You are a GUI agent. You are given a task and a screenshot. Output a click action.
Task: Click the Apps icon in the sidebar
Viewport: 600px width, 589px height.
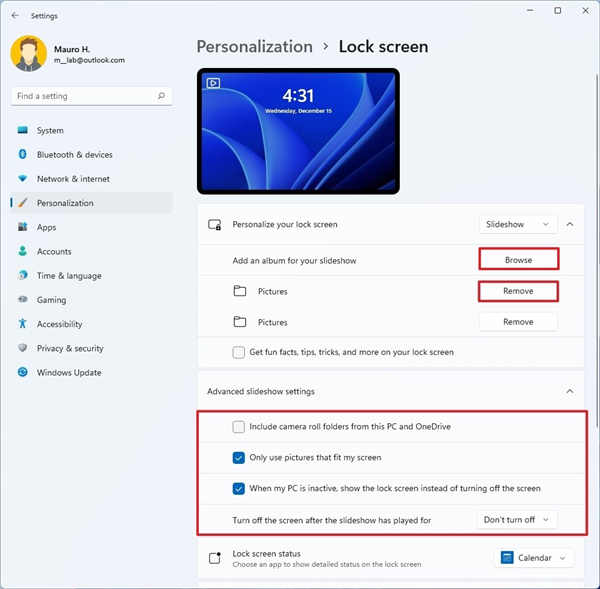click(23, 227)
